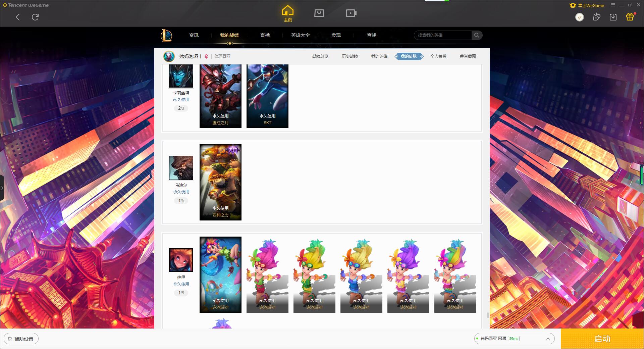This screenshot has height=349, width=644.
Task: Open the SKT skin card
Action: tap(267, 96)
